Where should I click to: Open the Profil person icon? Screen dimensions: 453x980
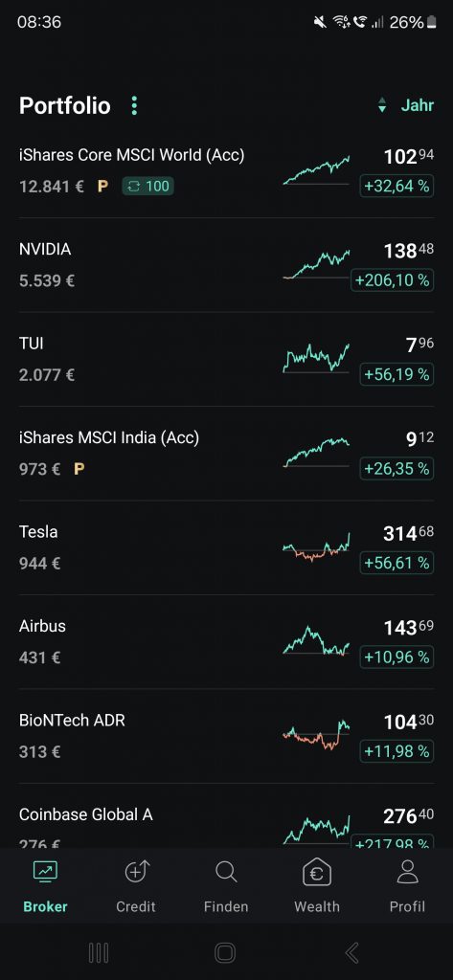pos(407,871)
